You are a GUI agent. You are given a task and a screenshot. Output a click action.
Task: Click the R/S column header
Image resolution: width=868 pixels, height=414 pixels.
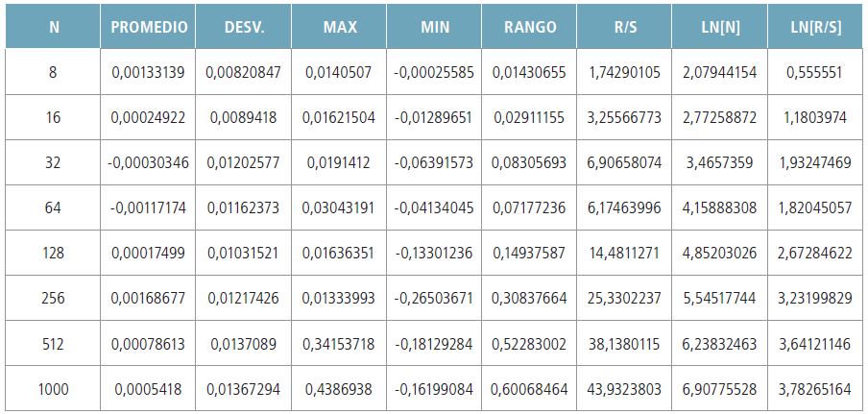[625, 27]
